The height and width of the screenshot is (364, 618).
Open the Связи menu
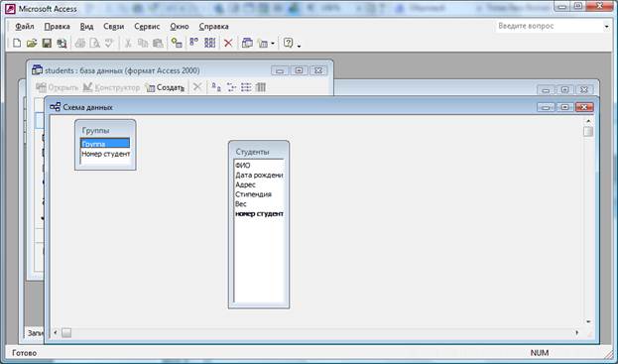tap(113, 27)
